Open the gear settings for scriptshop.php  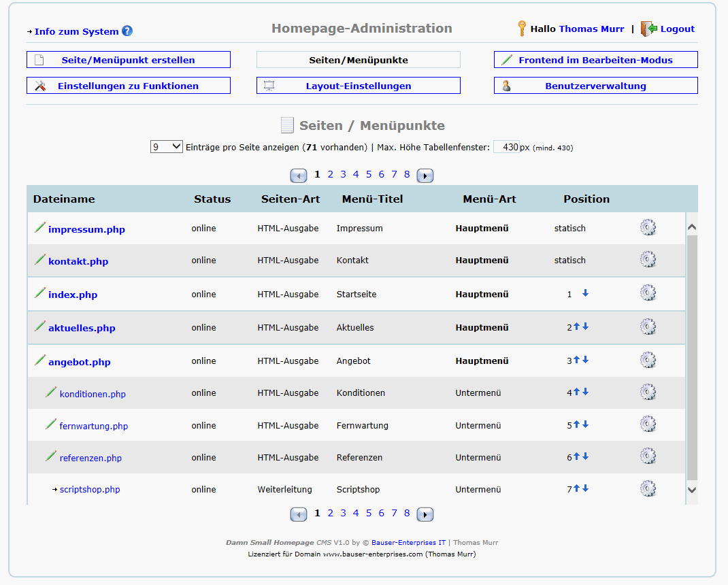pyautogui.click(x=648, y=488)
